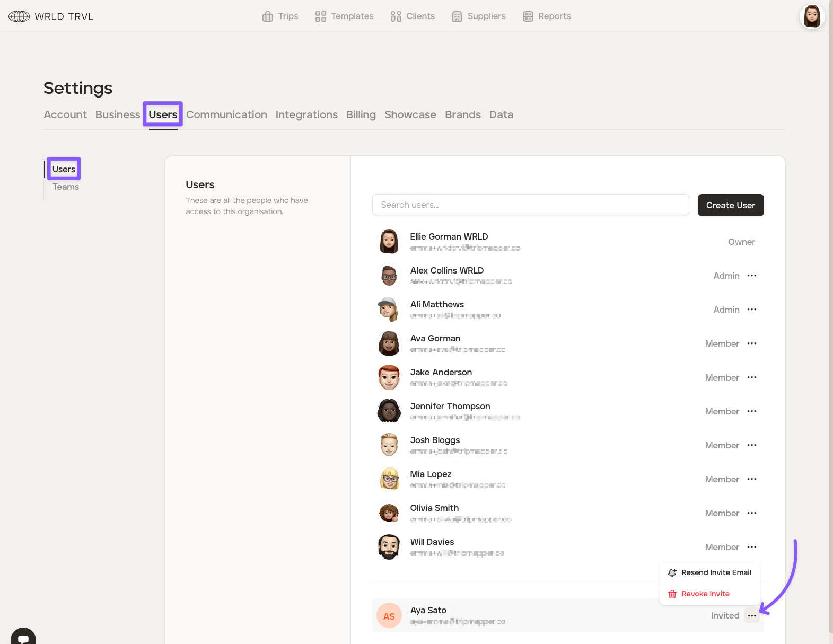Switch to the Billing settings tab
The width and height of the screenshot is (833, 644).
(x=361, y=114)
